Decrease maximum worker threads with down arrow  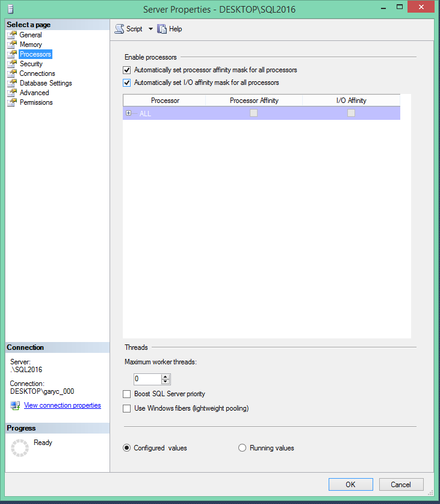165,382
